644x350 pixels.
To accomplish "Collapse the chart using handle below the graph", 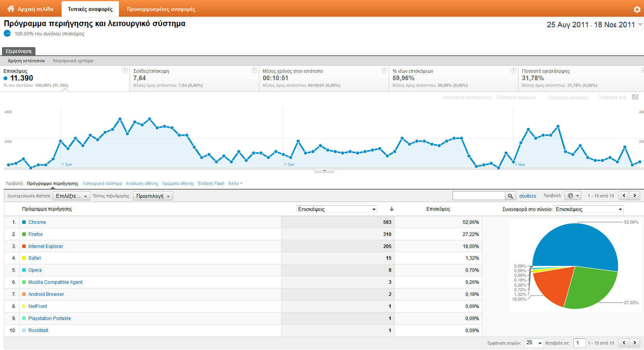I will coord(324,171).
